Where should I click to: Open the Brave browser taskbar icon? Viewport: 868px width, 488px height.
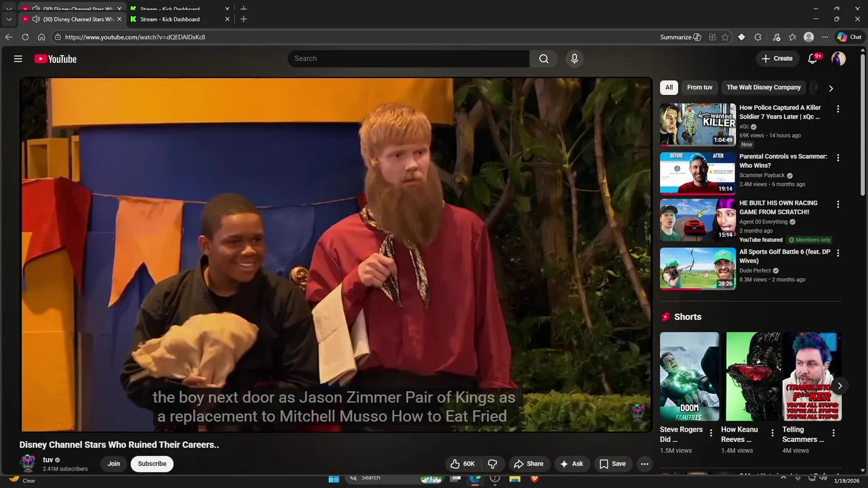534,479
